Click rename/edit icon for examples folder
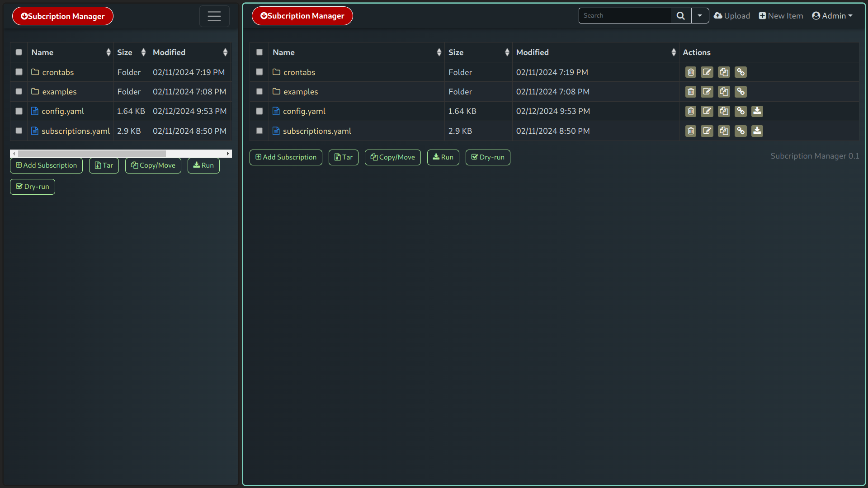Viewport: 868px width, 488px height. tap(707, 92)
